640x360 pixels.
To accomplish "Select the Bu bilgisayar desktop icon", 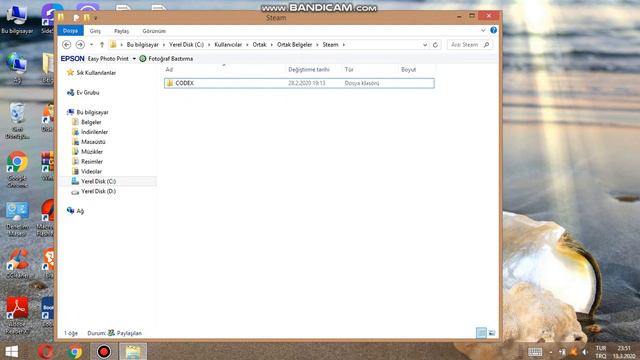I will pos(17,20).
